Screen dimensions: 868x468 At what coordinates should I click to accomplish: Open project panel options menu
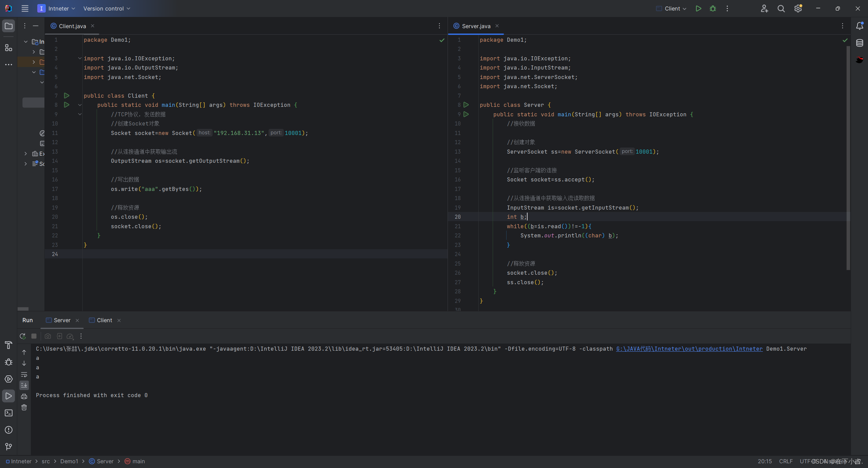click(25, 26)
